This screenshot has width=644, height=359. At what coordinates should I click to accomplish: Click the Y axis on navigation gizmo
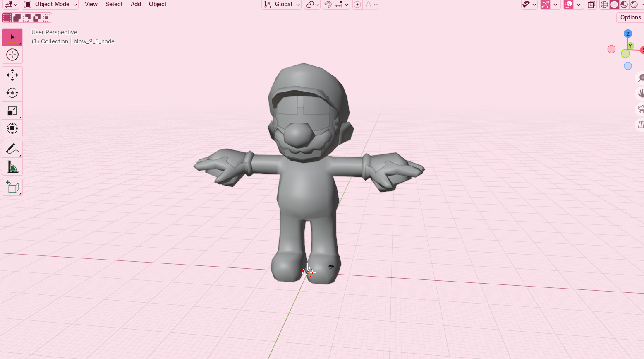pyautogui.click(x=630, y=46)
